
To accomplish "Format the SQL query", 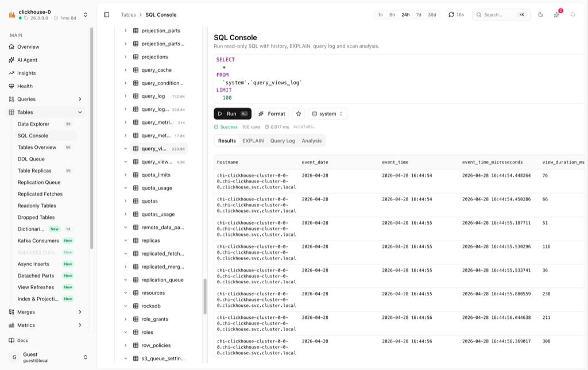I will pyautogui.click(x=272, y=114).
